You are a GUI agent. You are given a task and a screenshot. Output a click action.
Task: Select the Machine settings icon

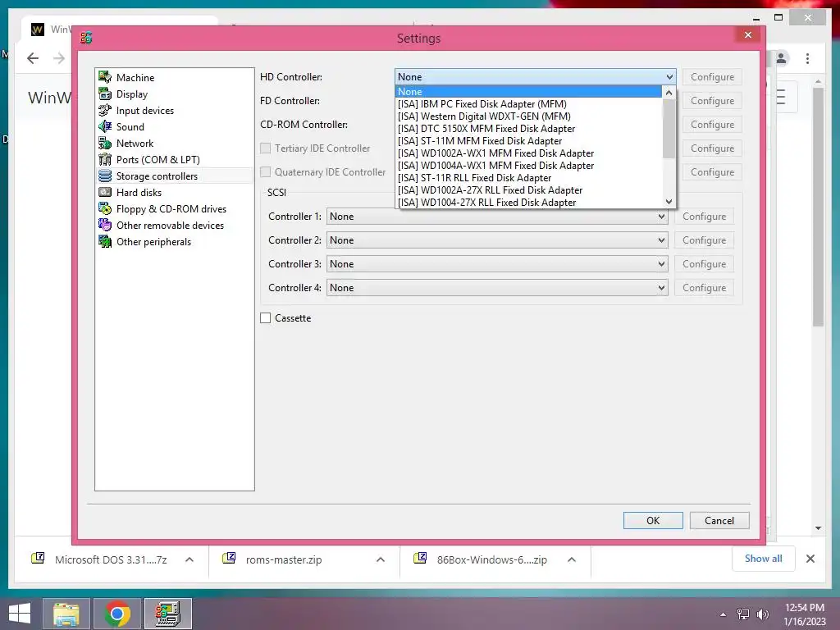click(105, 77)
